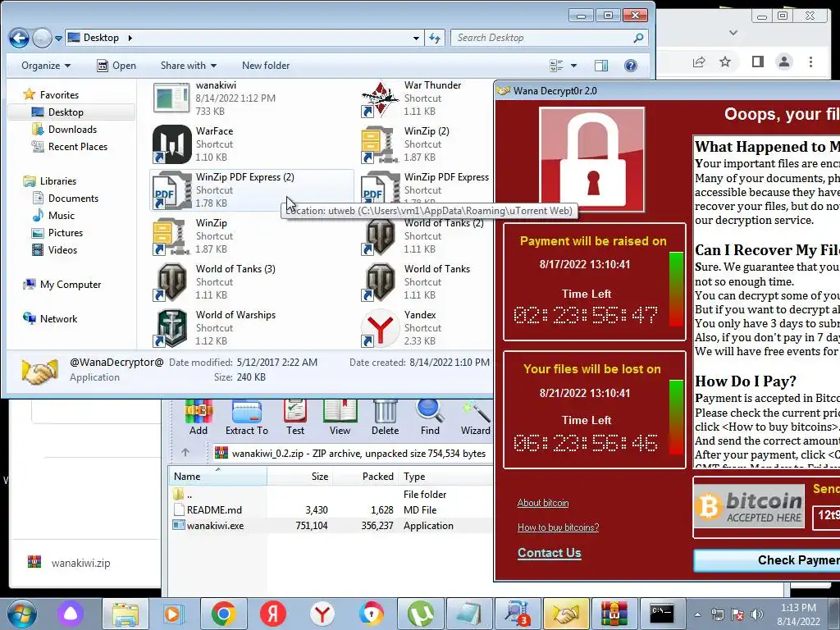The width and height of the screenshot is (840, 630).
Task: Click Find in WinRAR toolbar
Action: [430, 418]
